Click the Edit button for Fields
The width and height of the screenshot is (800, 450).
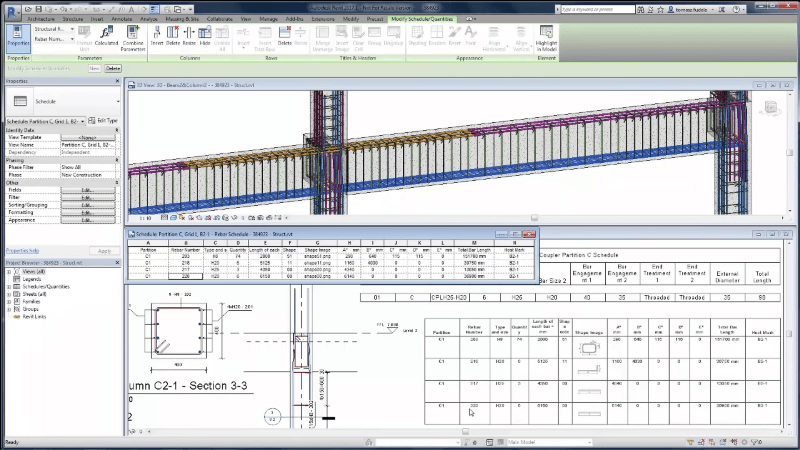[x=86, y=190]
